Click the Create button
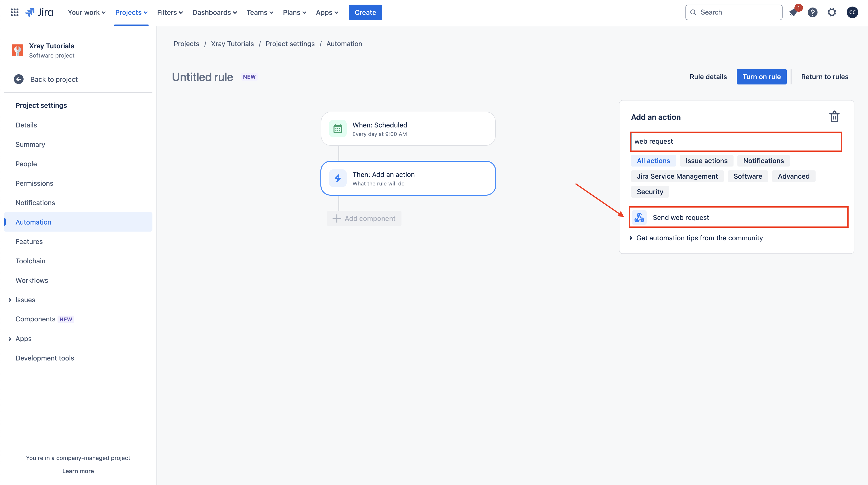 pyautogui.click(x=365, y=12)
